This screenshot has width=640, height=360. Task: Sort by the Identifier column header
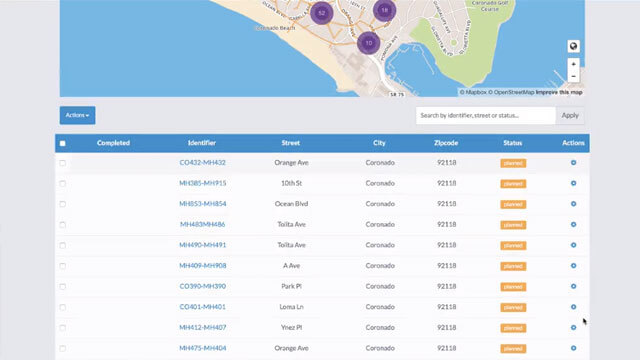coord(202,143)
